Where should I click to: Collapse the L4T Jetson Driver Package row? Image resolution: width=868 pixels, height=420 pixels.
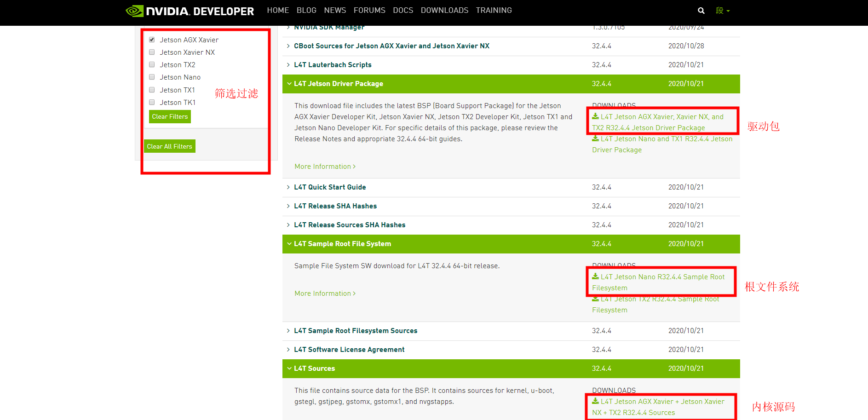511,84
